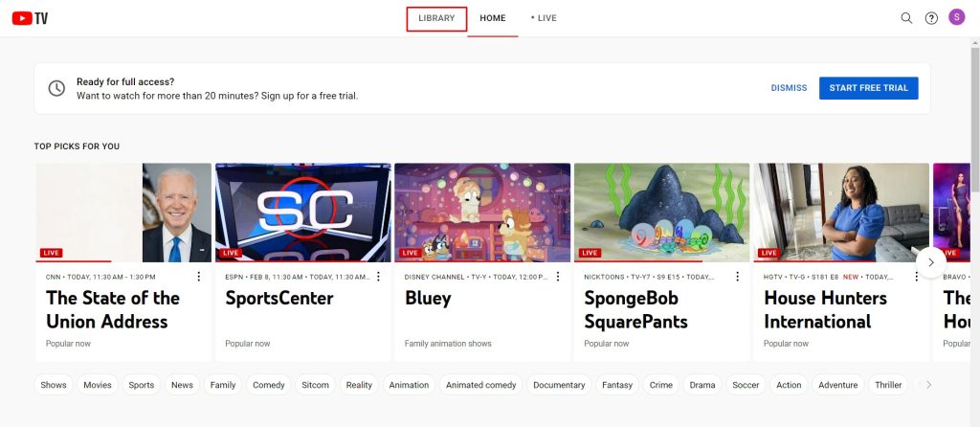Select the Reality genre chip
Screen dimensions: 980x427
pyautogui.click(x=359, y=385)
